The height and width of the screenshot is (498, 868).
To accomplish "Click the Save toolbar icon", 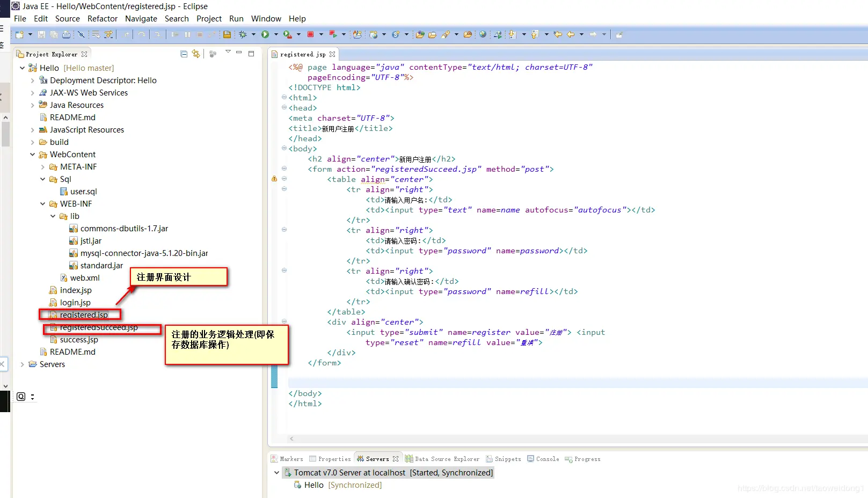I will pos(41,34).
